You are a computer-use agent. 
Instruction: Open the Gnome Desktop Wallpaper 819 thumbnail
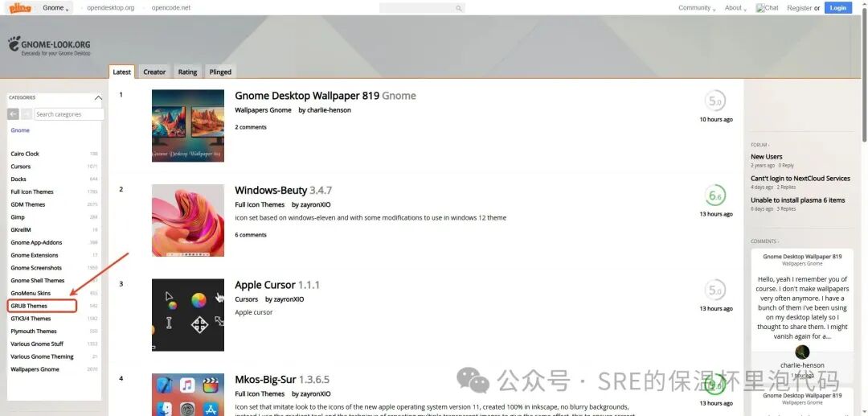(x=188, y=126)
